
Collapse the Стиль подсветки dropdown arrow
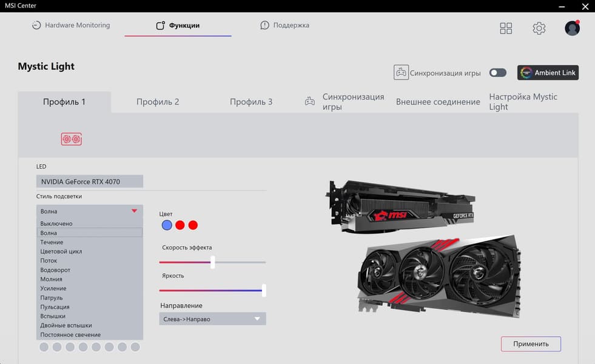(134, 211)
